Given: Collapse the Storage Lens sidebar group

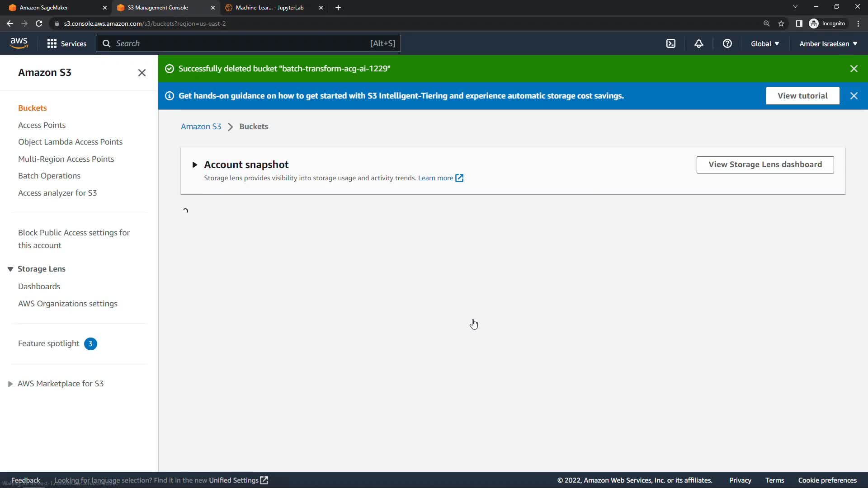Looking at the screenshot, I should [10, 269].
